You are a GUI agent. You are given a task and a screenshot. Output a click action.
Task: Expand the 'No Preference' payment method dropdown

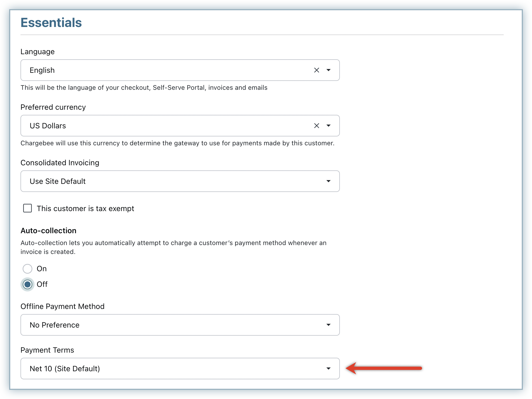[x=172, y=325]
